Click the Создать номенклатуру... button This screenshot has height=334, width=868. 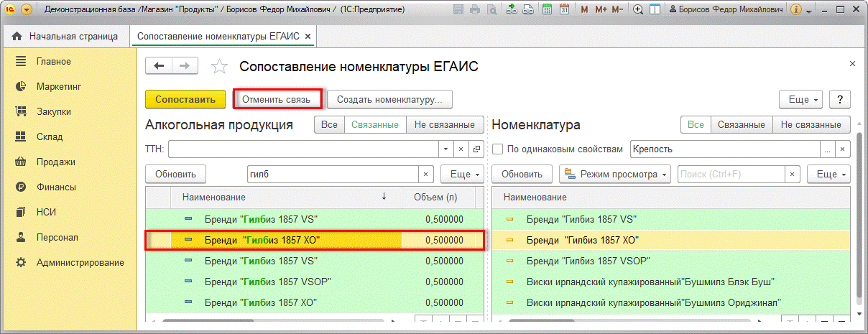tap(389, 99)
